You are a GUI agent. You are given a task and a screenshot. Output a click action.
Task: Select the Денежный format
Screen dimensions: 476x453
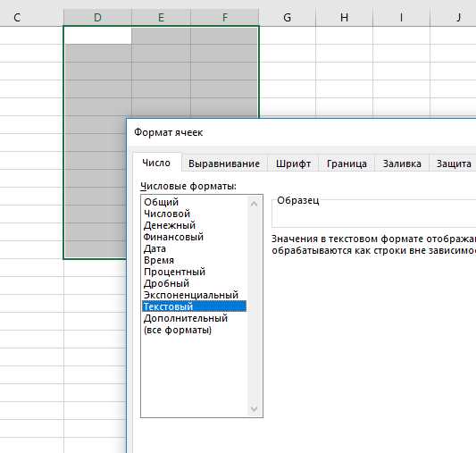(195, 225)
